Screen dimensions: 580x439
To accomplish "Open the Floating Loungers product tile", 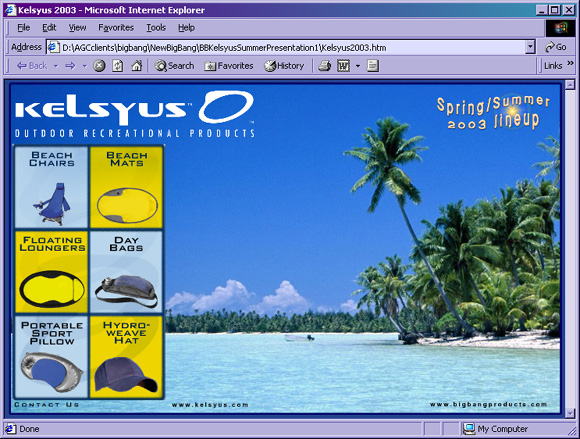I will click(x=51, y=272).
